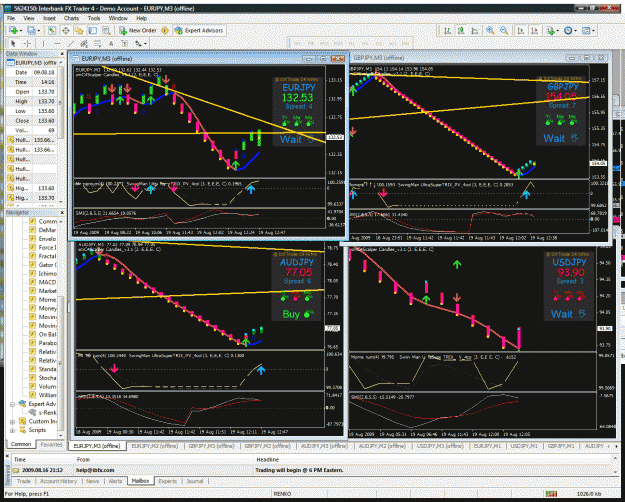This screenshot has height=502, width=625.
Task: Open the View menu
Action: [x=29, y=18]
